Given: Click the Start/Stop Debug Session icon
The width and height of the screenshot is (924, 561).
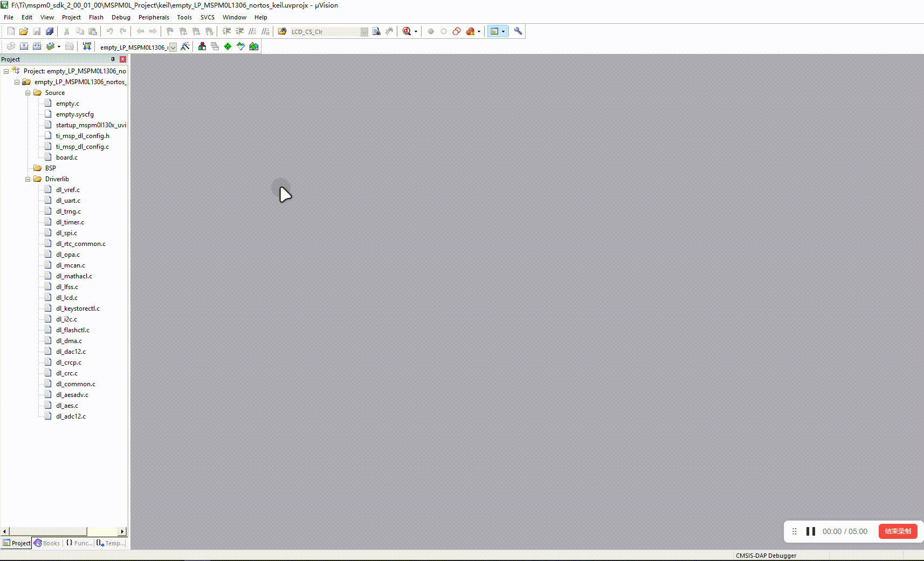Looking at the screenshot, I should 406,31.
